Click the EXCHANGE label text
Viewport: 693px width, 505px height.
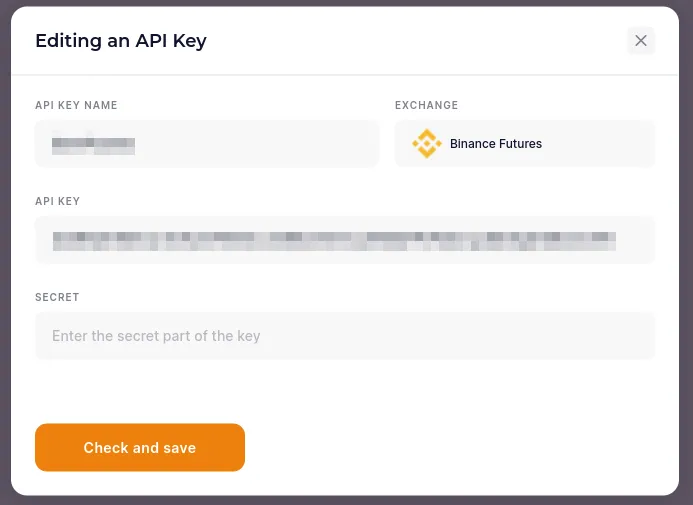[x=426, y=105]
